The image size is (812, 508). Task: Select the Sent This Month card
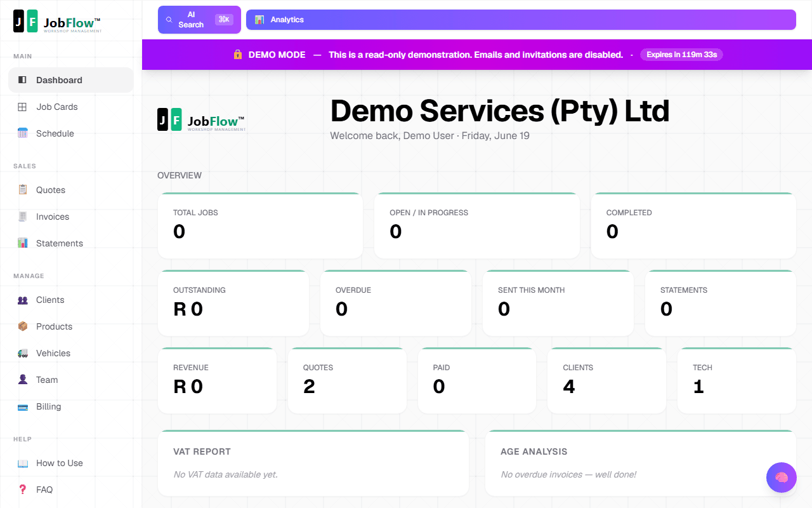[x=558, y=303]
